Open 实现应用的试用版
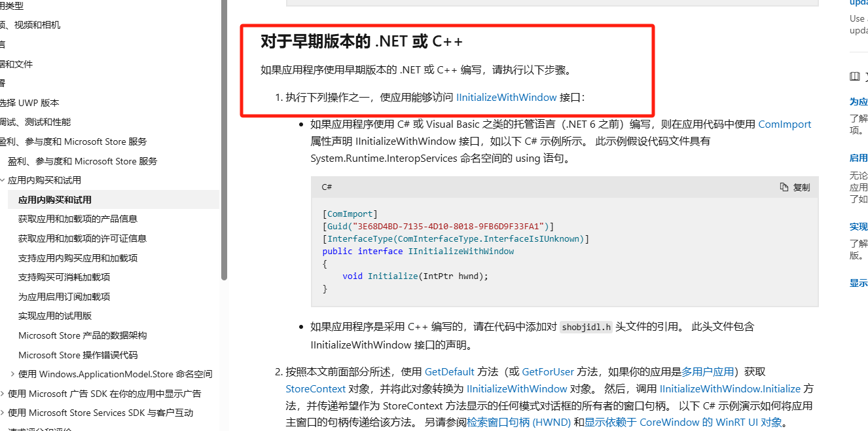 point(55,316)
